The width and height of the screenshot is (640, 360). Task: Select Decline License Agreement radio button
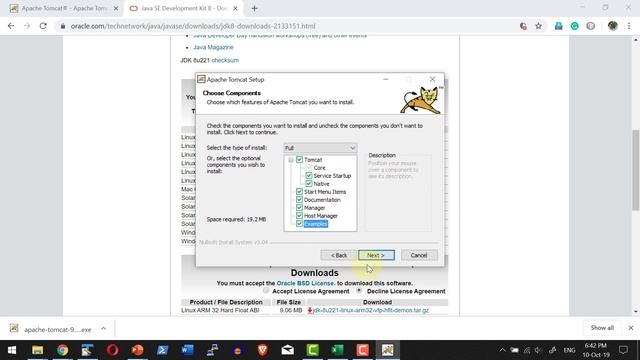[359, 291]
